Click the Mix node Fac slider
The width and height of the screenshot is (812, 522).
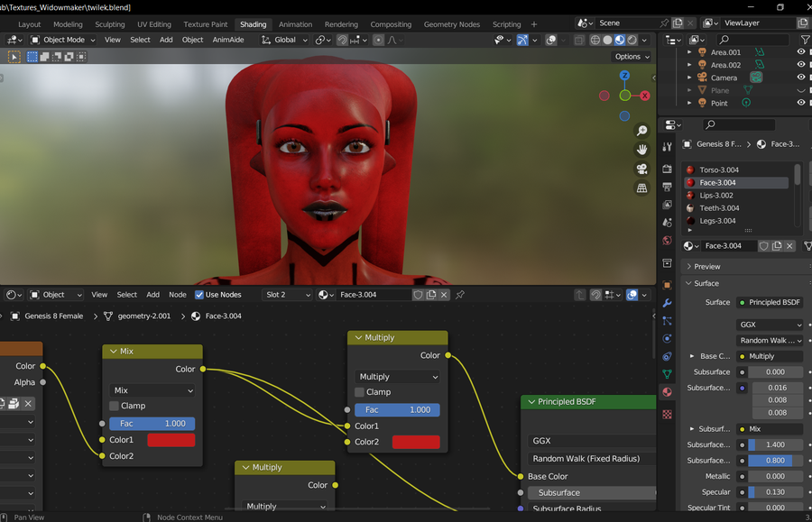[x=152, y=424]
